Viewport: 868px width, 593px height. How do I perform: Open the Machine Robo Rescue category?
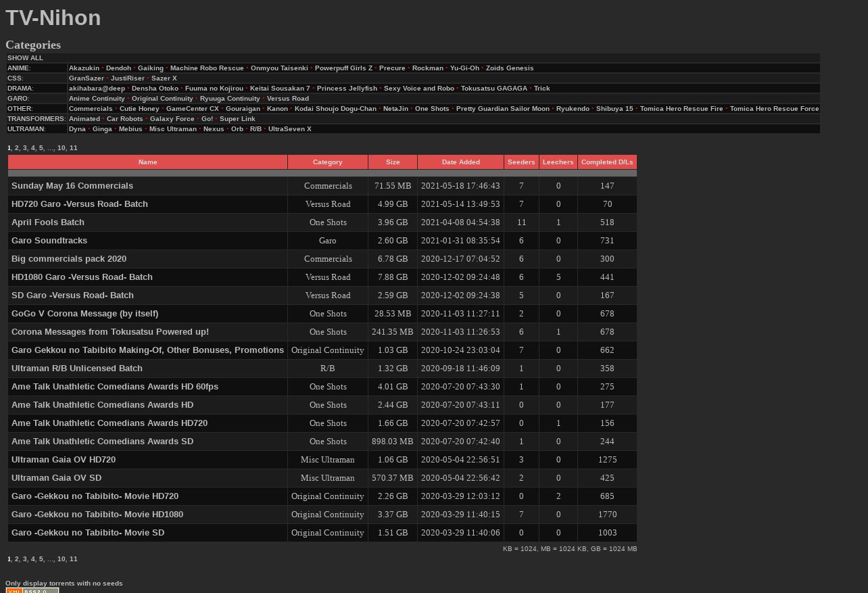point(207,68)
